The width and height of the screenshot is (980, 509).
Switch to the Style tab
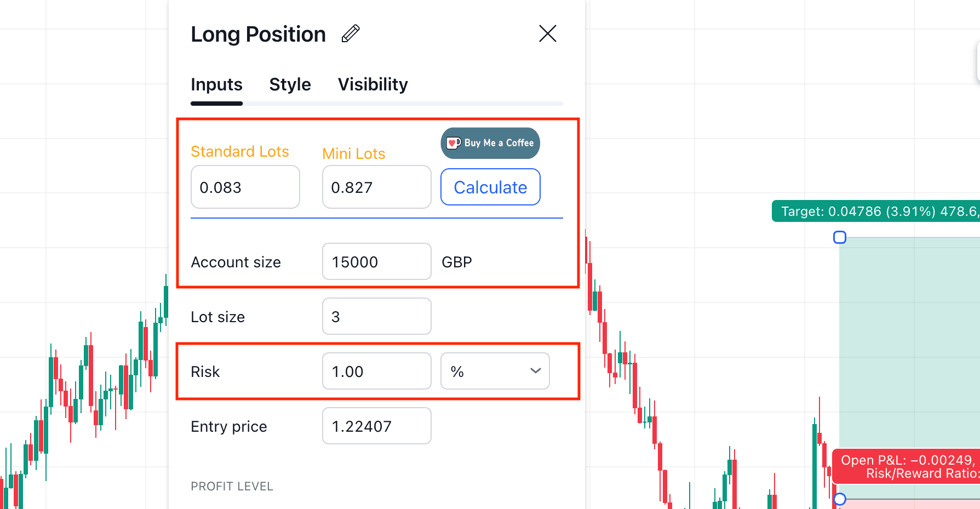[290, 84]
